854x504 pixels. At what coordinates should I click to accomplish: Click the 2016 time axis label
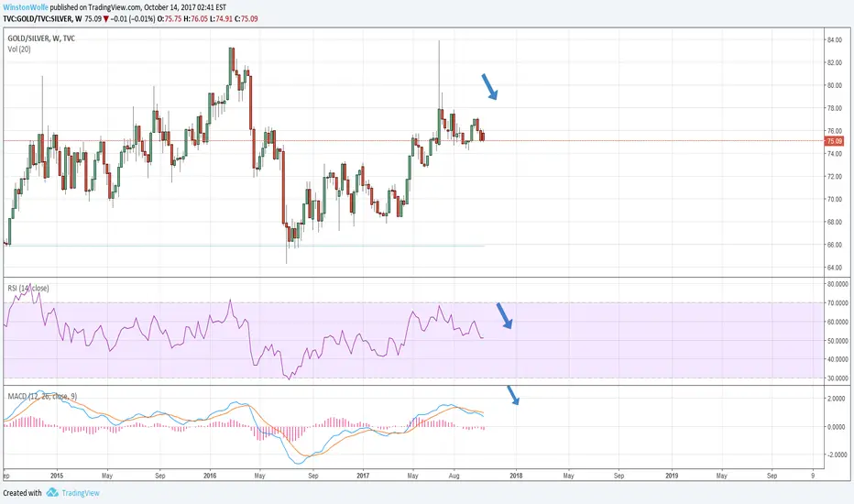210,476
